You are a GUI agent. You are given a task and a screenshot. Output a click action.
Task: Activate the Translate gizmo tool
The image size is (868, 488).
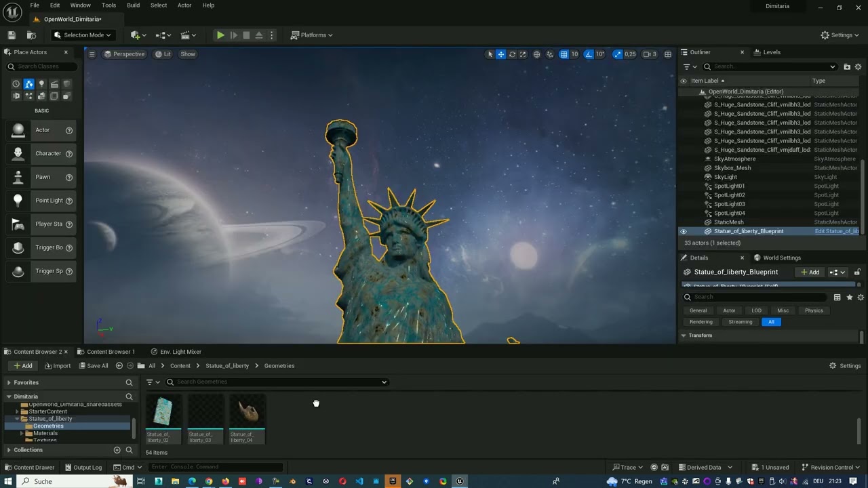click(501, 54)
